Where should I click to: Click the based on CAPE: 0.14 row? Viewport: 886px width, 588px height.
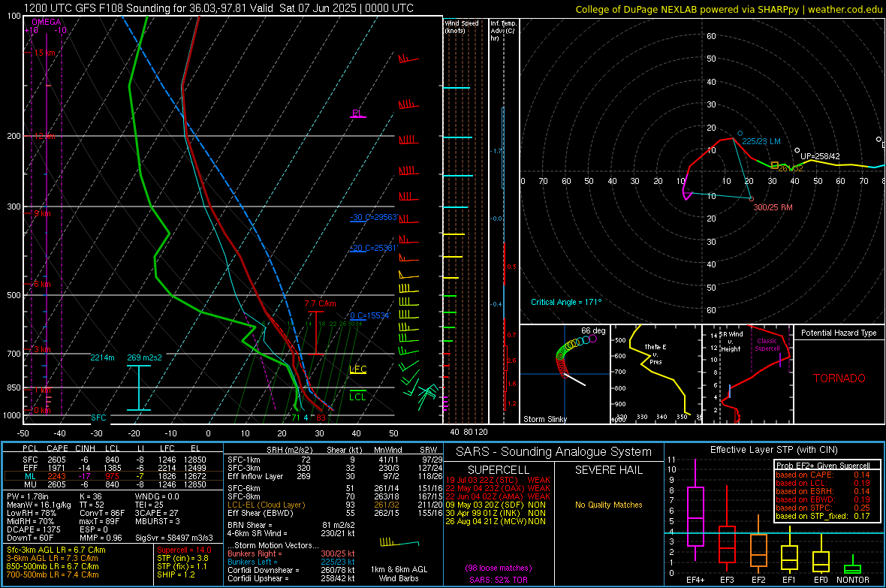pyautogui.click(x=823, y=475)
